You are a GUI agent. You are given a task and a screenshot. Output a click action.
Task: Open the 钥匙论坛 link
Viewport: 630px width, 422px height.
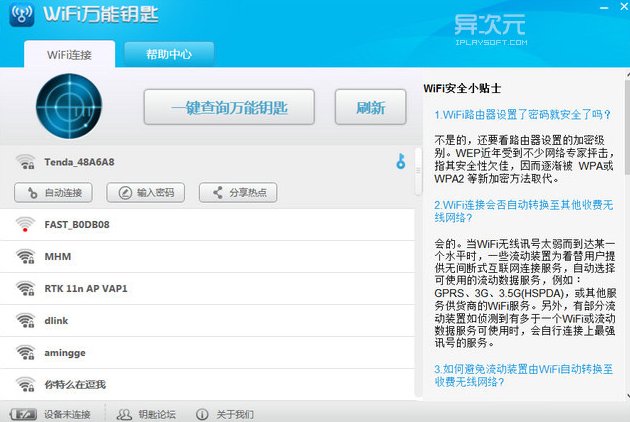[147, 413]
